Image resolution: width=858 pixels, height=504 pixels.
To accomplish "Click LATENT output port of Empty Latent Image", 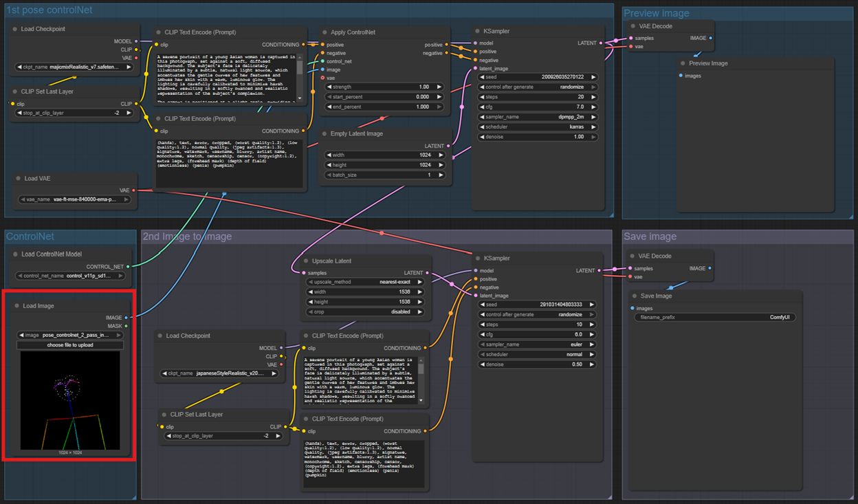I will tap(448, 146).
